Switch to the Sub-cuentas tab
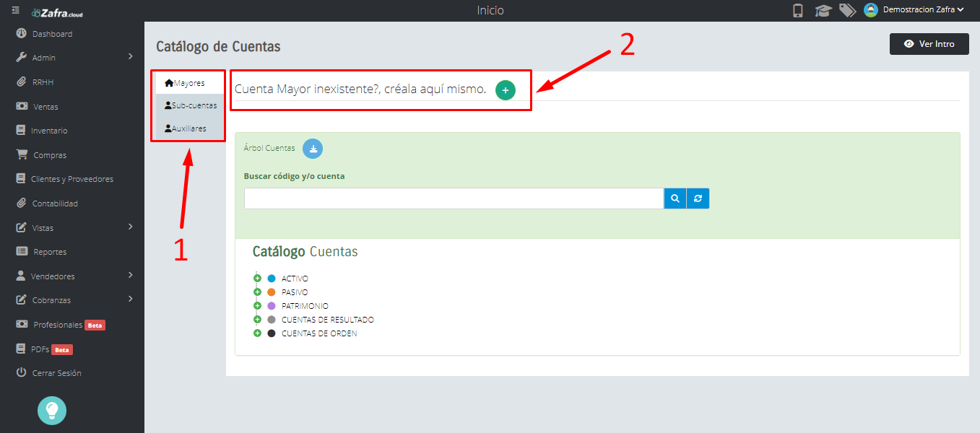980x433 pixels. pos(190,105)
